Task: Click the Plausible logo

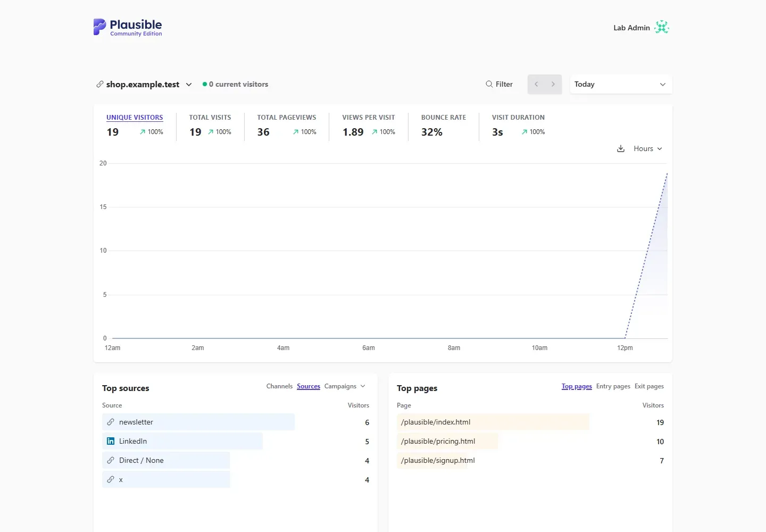Action: pyautogui.click(x=128, y=27)
